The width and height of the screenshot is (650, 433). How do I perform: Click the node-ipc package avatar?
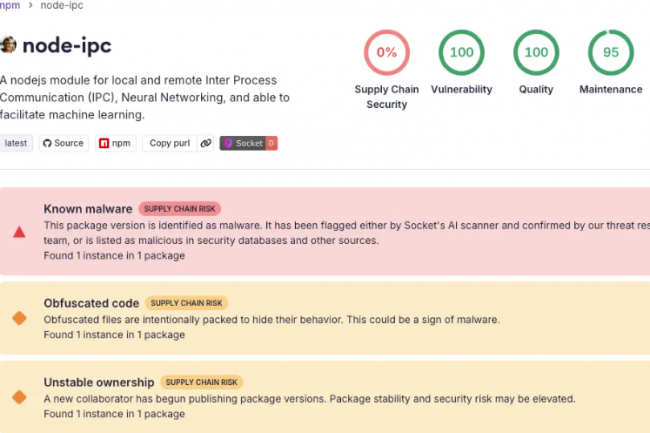(8, 45)
